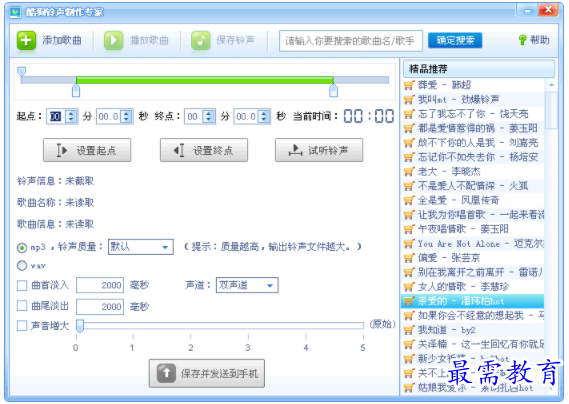Click cart icon beside 忘了我忘不了你
The image size is (569, 404).
click(409, 114)
